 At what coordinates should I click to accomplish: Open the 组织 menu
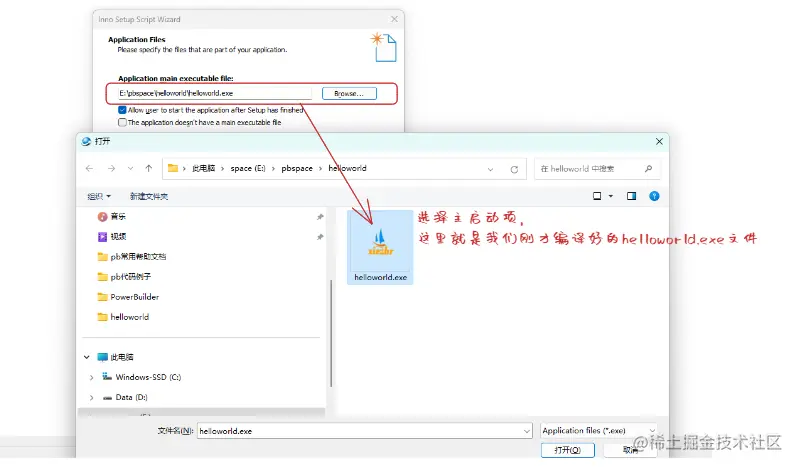(99, 196)
